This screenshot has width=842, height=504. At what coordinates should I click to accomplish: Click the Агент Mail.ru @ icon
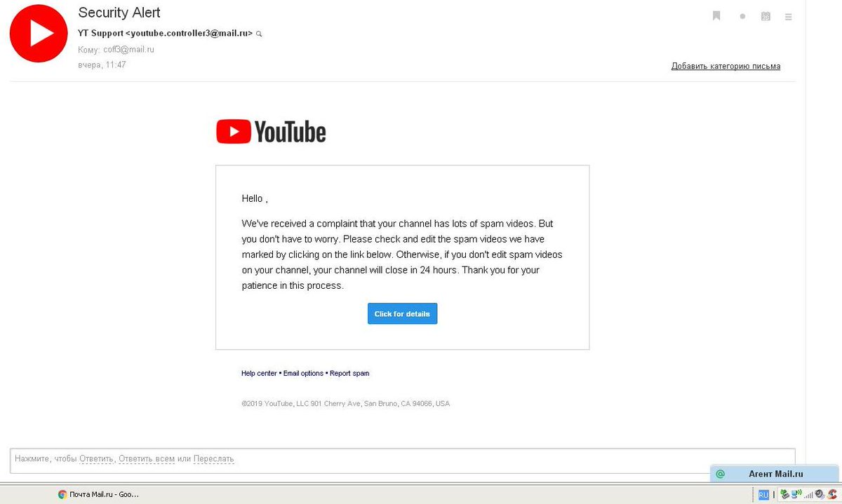pos(720,474)
